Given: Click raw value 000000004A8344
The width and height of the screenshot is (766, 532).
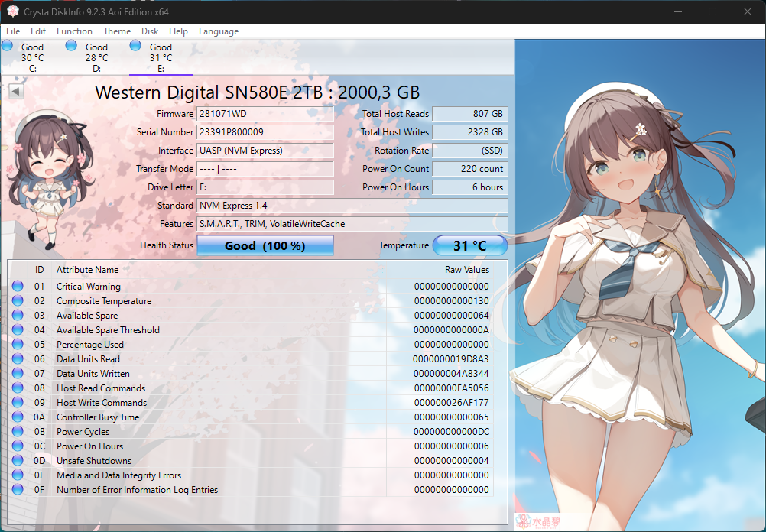Looking at the screenshot, I should pos(451,374).
